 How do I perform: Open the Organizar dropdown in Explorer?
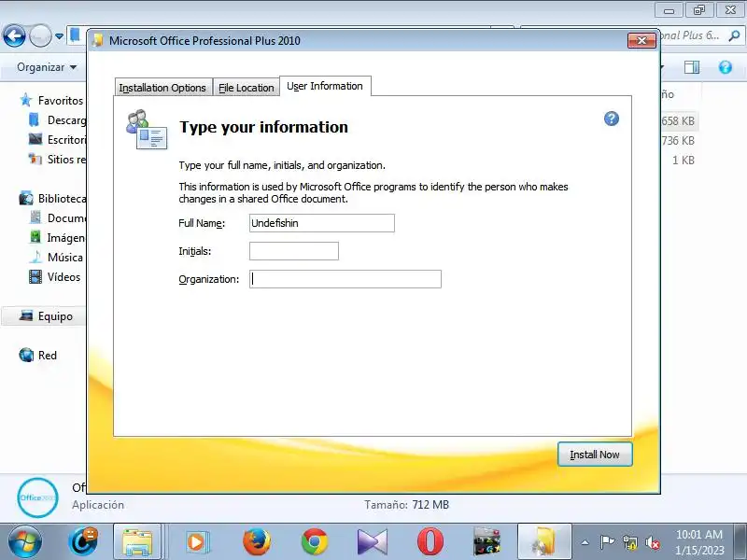tap(46, 67)
